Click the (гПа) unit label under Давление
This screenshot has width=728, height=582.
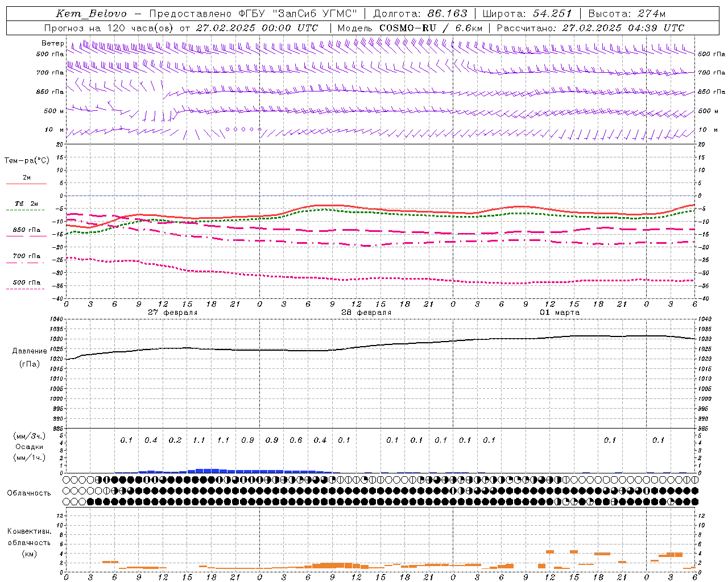pyautogui.click(x=30, y=364)
